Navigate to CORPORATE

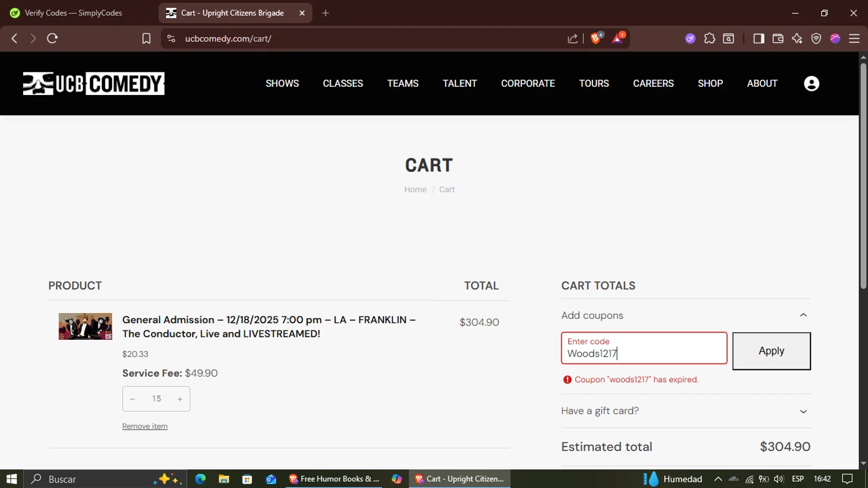click(528, 83)
